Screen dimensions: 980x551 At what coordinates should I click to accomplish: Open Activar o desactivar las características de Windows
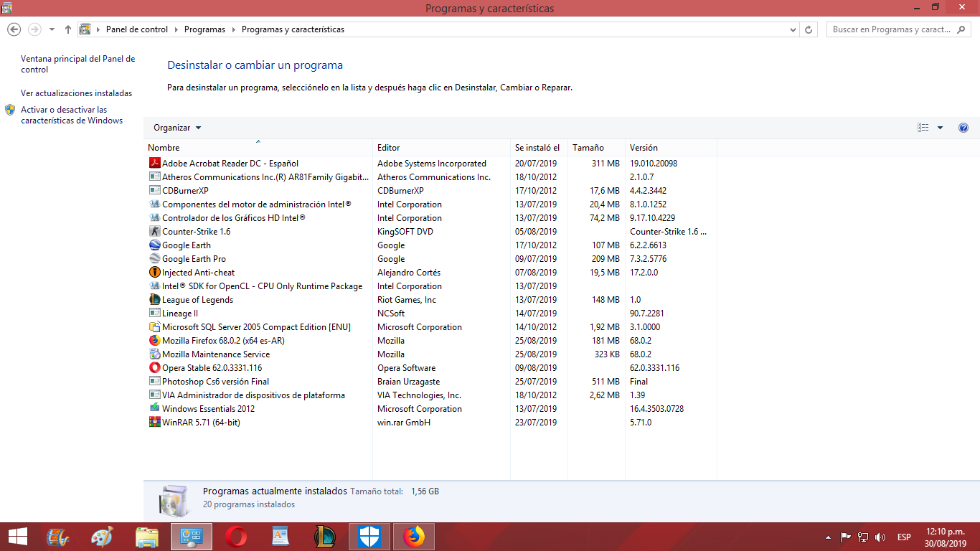click(70, 115)
